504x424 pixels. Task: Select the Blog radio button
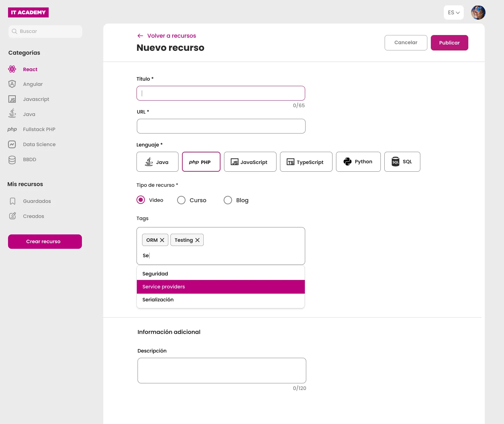click(x=228, y=200)
